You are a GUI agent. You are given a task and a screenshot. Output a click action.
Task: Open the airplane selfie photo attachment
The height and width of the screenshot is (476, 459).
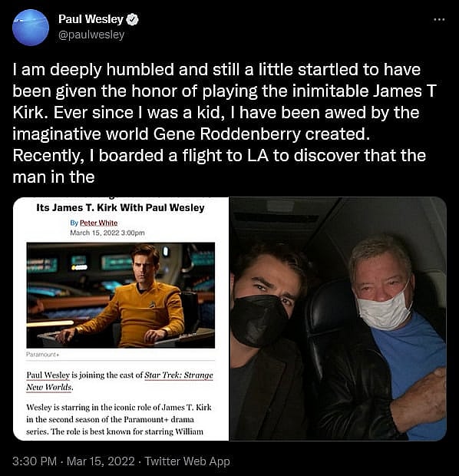(338, 319)
